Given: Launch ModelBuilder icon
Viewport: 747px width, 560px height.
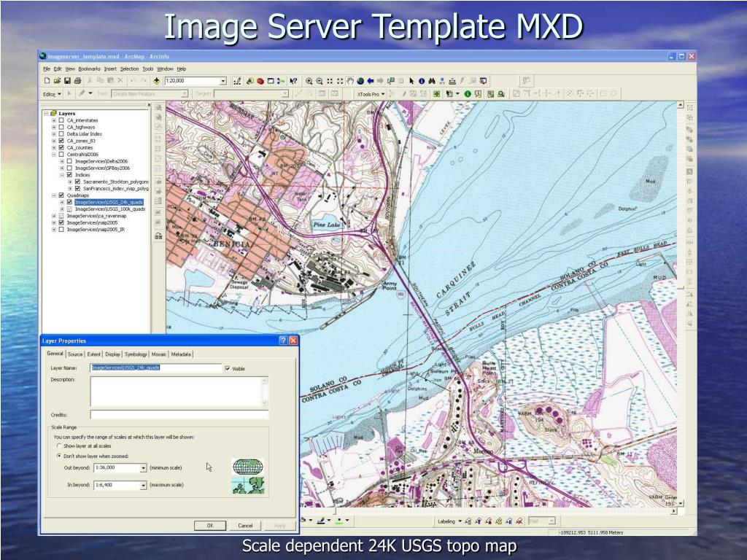Looking at the screenshot, I should (281, 81).
